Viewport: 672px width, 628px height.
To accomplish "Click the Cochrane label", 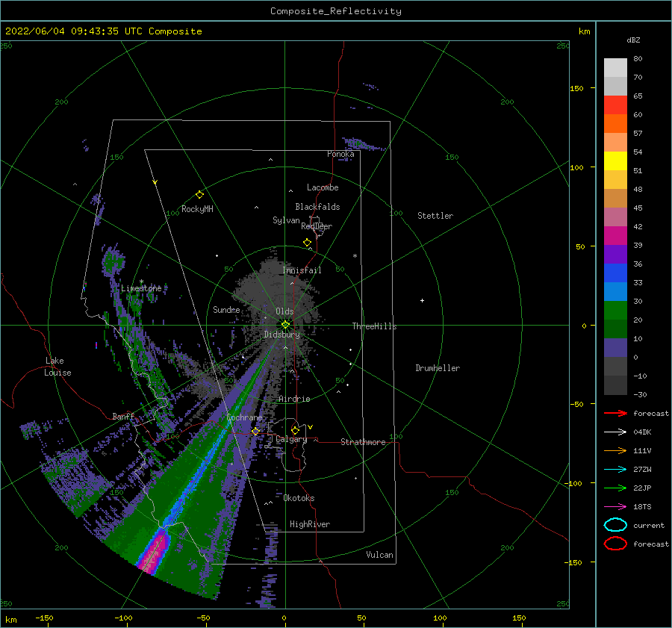I will coord(244,417).
